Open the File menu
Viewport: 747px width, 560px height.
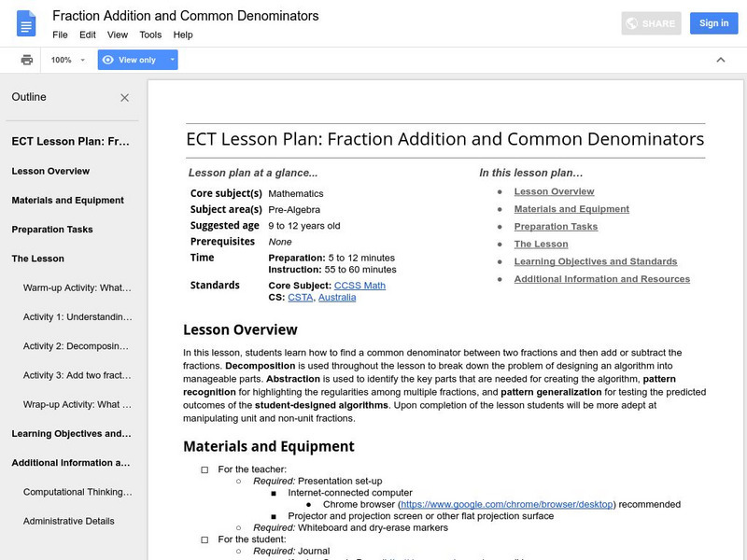[x=60, y=35]
